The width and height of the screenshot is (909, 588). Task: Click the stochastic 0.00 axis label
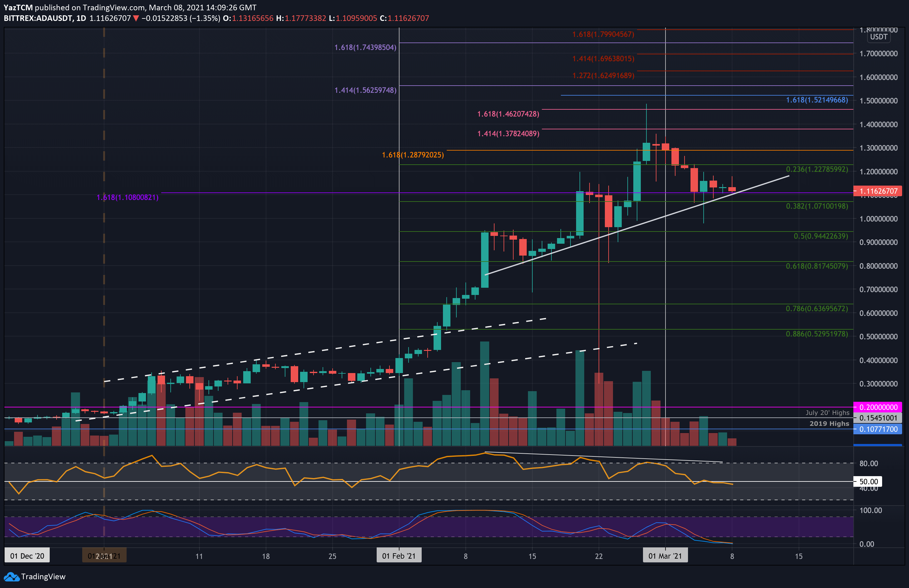[866, 544]
